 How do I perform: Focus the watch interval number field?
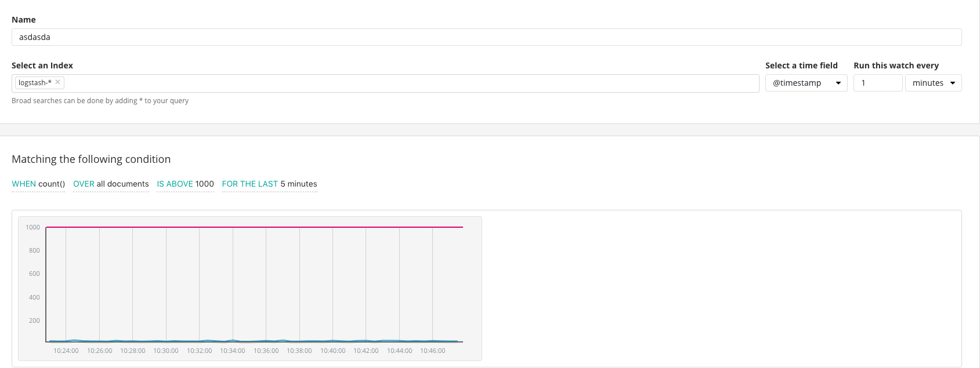pos(877,83)
